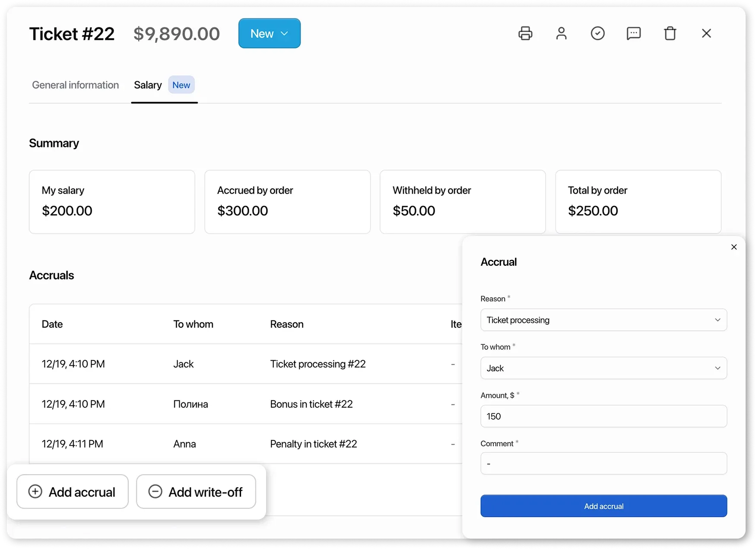Viewport: 756px width, 549px height.
Task: Open the assignee user icon
Action: pos(562,33)
